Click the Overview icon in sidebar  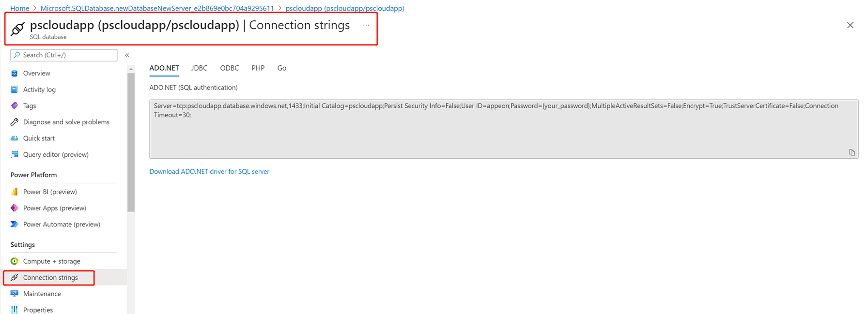coord(15,74)
